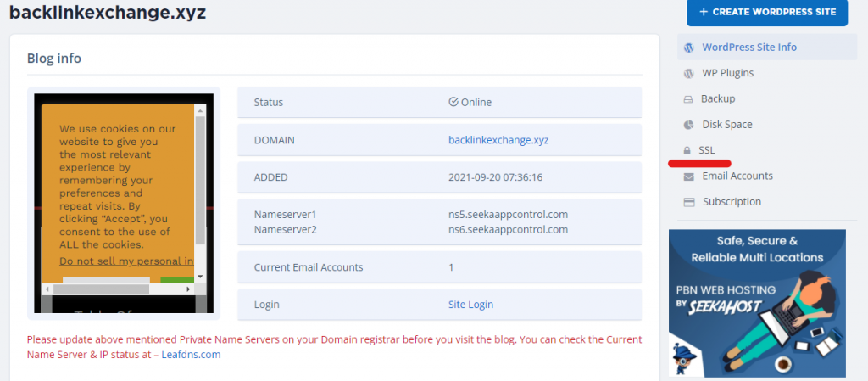Click the Create WordPress Site button

(766, 12)
